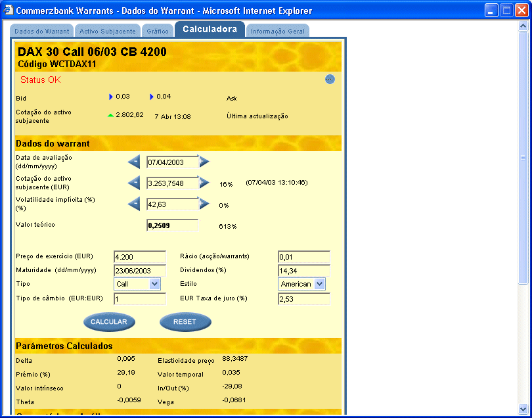This screenshot has width=532, height=418.
Task: Click the Vega value -0,0681
Action: [234, 400]
